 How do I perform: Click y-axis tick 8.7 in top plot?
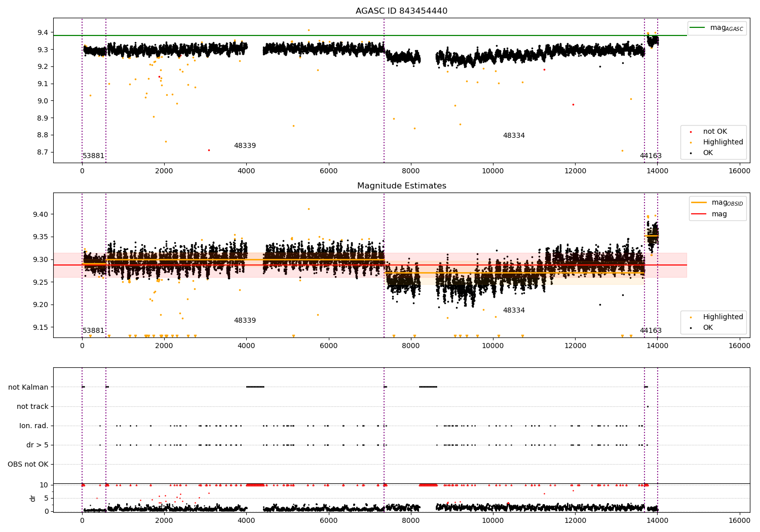[x=43, y=153]
